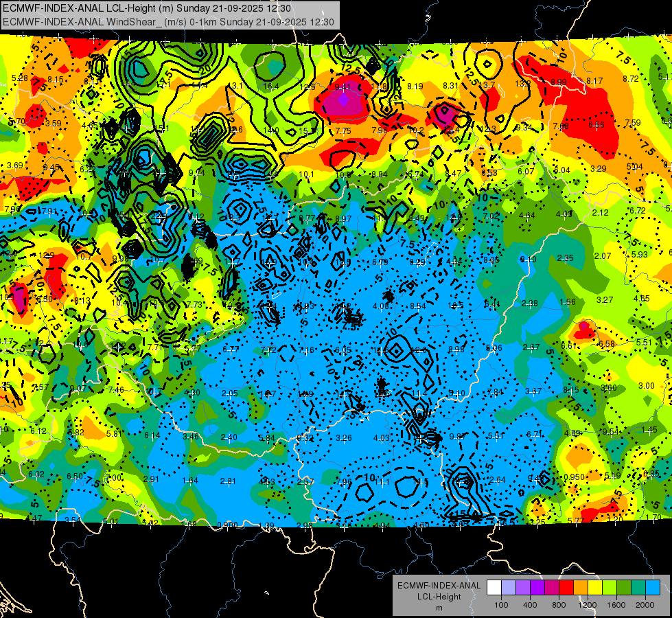
Task: Click the vivid violet legend swatch right of 400
Action: tap(537, 587)
